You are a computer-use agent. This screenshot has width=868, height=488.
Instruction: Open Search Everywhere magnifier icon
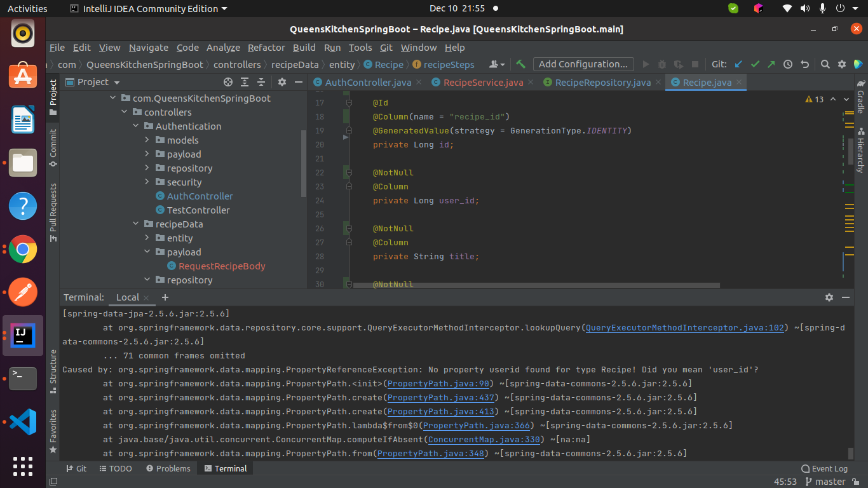825,64
